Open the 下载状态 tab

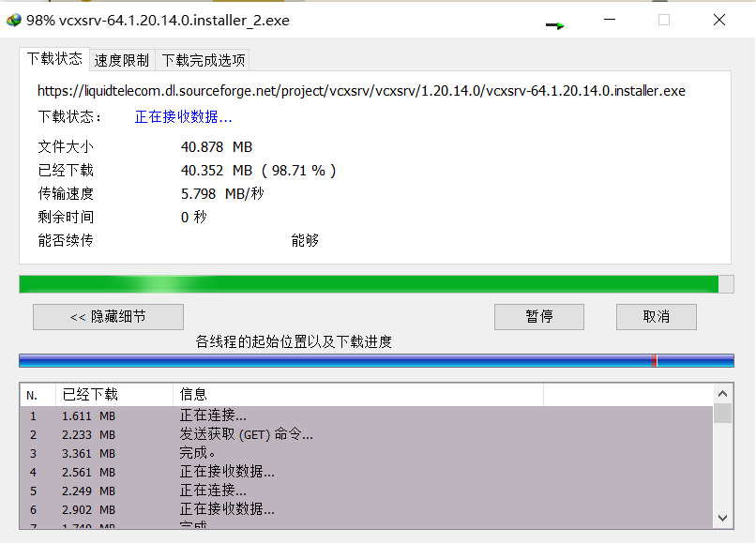pyautogui.click(x=54, y=59)
